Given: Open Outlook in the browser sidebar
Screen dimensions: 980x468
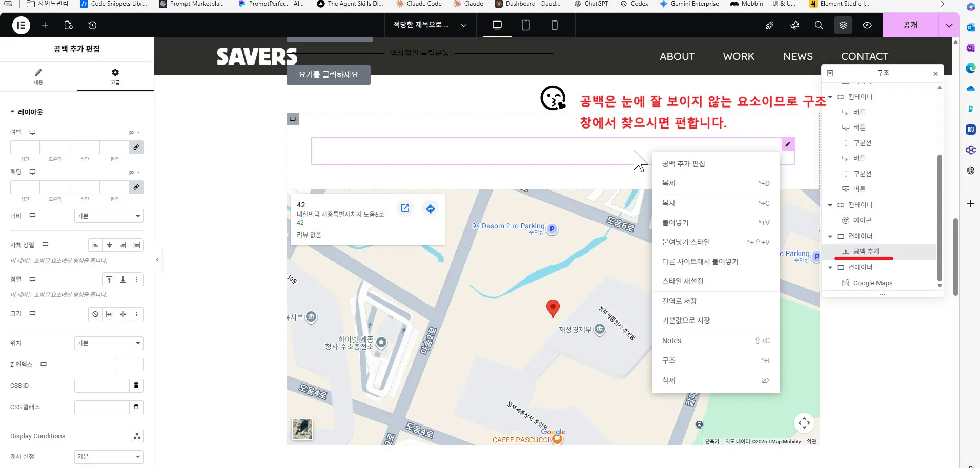Looking at the screenshot, I should 971,27.
